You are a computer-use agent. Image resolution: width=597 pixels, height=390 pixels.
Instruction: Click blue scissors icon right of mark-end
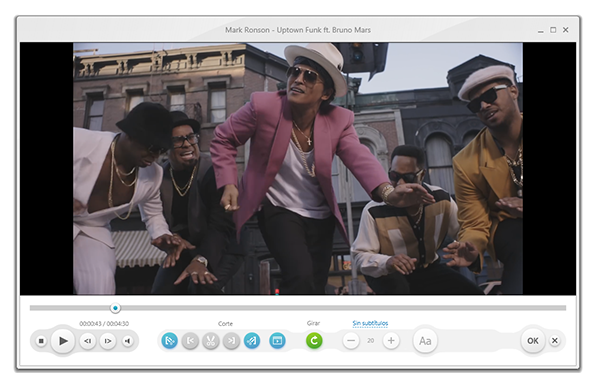(252, 340)
